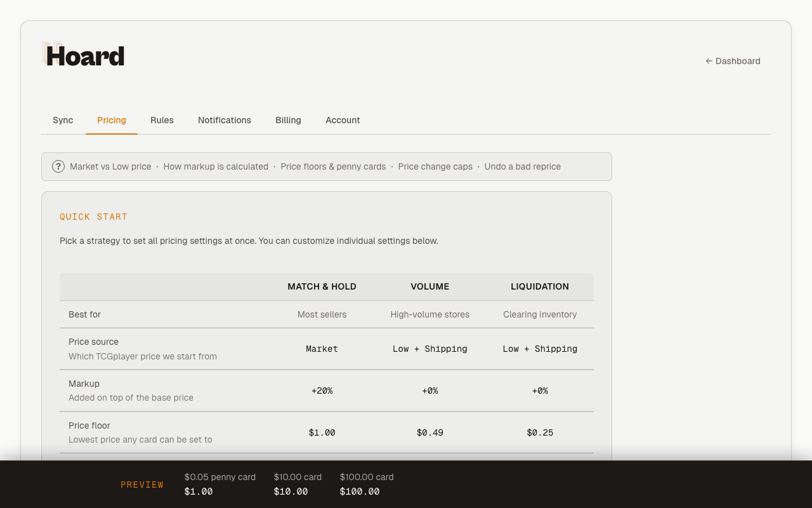The image size is (812, 508).
Task: Click the 'Best for' row label
Action: pos(84,314)
